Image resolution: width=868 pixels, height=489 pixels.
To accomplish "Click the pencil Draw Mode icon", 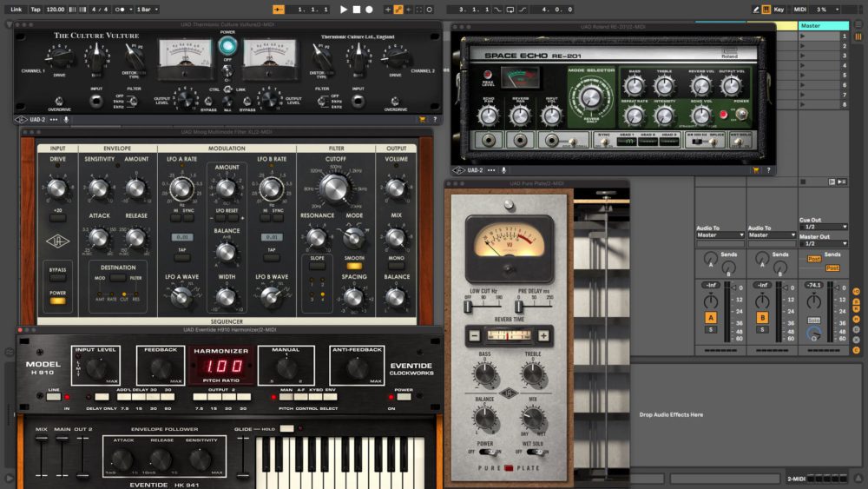I will 753,9.
